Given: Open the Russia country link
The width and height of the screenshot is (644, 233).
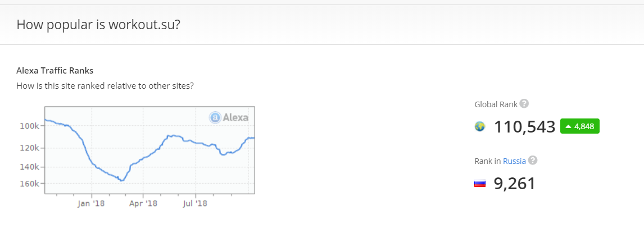Looking at the screenshot, I should click(514, 161).
